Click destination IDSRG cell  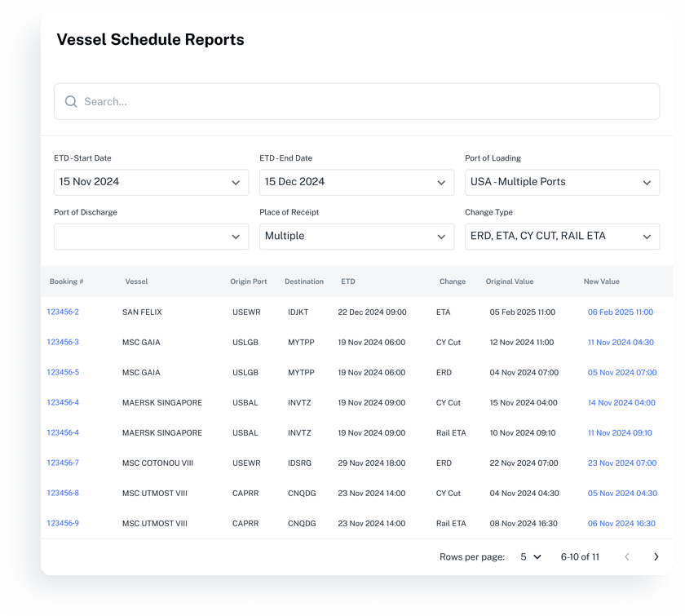[x=300, y=463]
